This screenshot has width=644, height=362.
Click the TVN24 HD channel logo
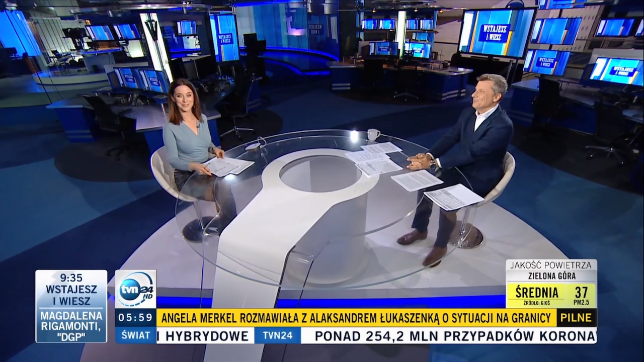click(135, 289)
